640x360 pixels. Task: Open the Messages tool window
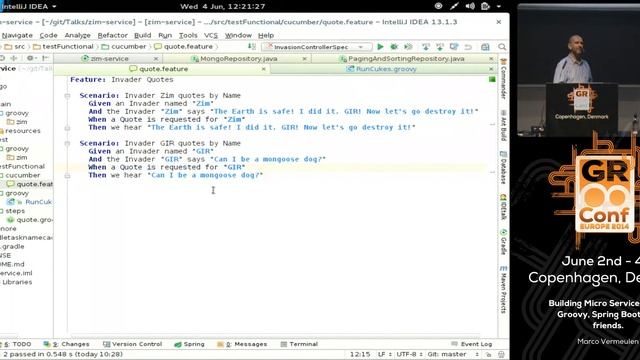pos(242,344)
